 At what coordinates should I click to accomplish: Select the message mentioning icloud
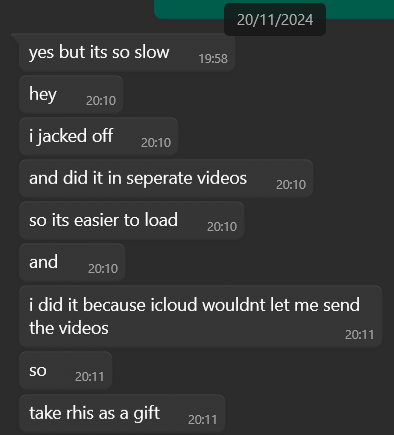pyautogui.click(x=200, y=316)
